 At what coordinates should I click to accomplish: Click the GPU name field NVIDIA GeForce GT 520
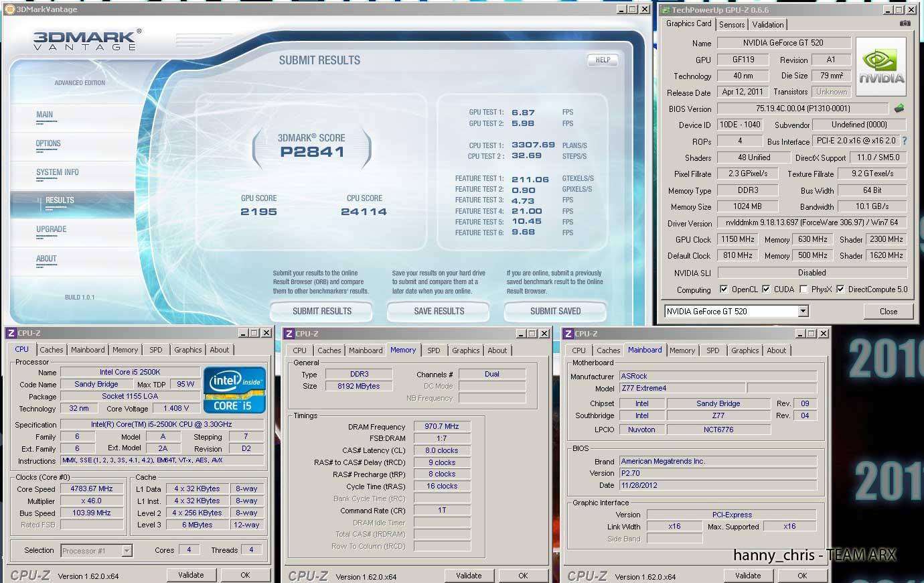click(783, 43)
